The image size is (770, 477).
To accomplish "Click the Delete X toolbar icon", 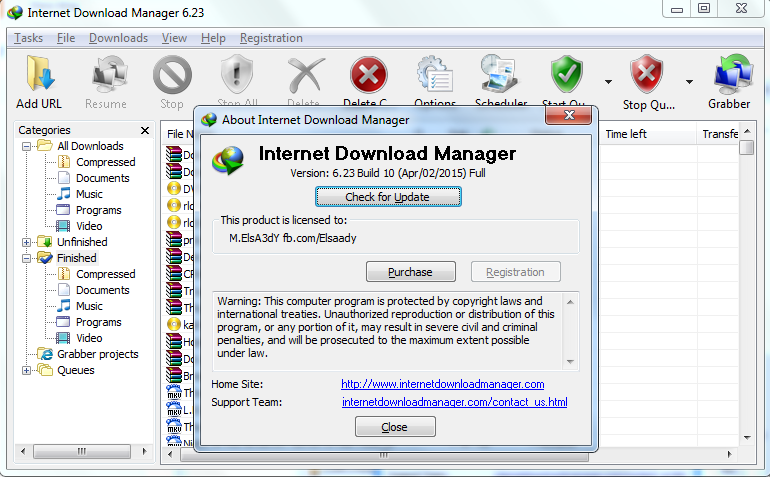I will [x=305, y=75].
